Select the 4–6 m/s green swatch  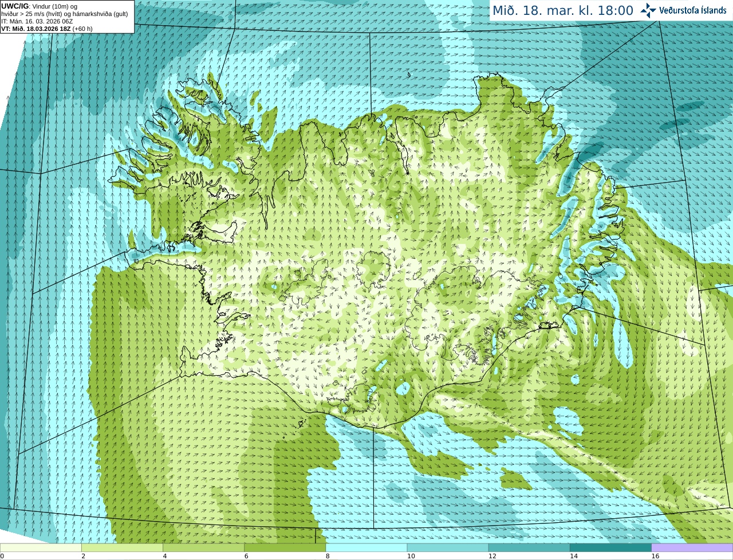(x=203, y=548)
